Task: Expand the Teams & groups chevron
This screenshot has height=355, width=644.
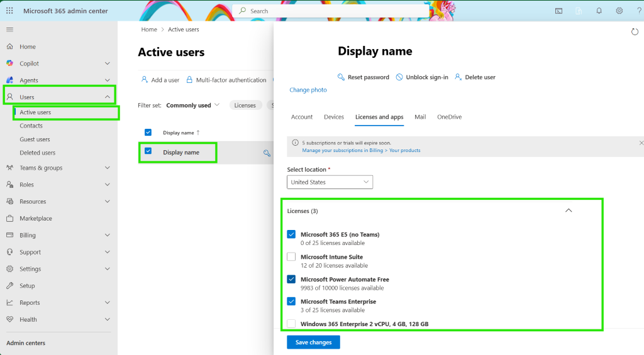Action: [x=107, y=167]
